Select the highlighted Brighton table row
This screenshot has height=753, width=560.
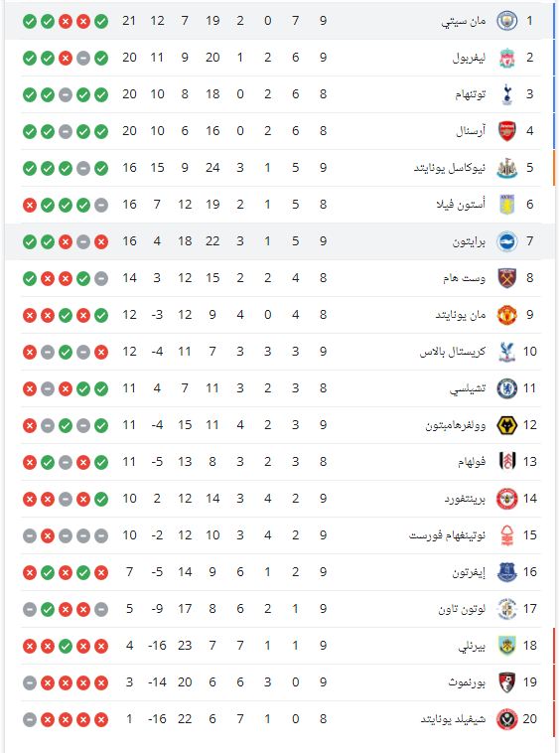pyautogui.click(x=274, y=241)
